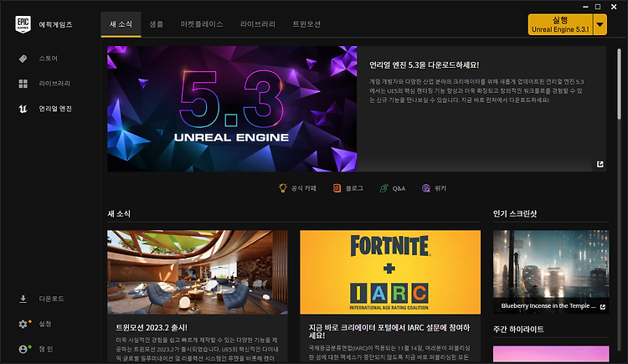
Task: Open the 설정 gear icon
Action: [x=23, y=324]
